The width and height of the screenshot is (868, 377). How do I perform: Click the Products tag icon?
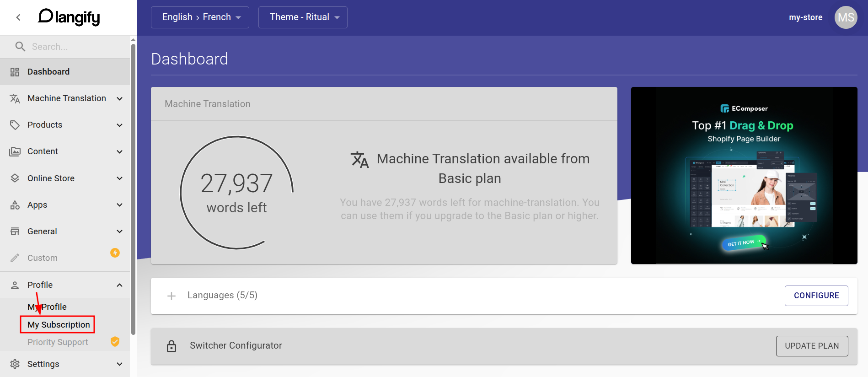pyautogui.click(x=15, y=125)
